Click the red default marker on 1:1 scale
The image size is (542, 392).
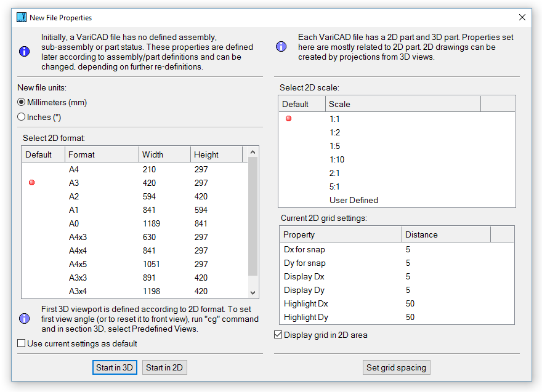tap(288, 119)
